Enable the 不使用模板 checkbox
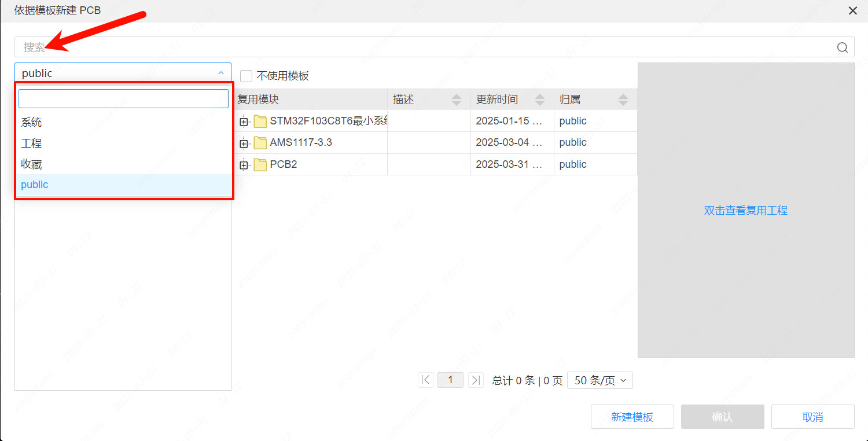Image resolution: width=868 pixels, height=441 pixels. point(247,76)
